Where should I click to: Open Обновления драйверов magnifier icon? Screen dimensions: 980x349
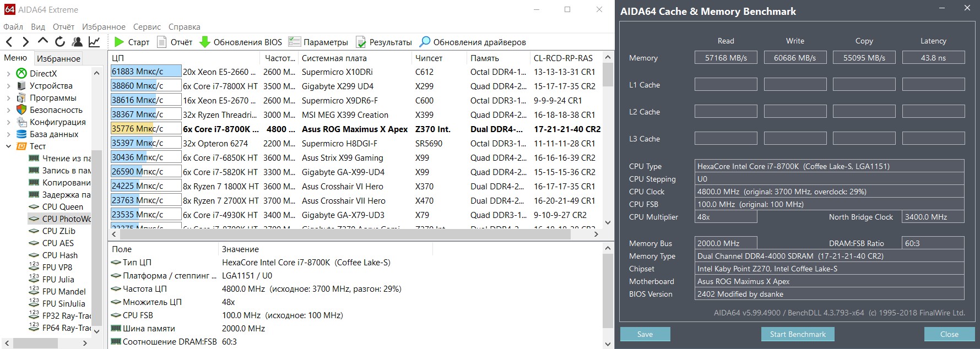(425, 42)
